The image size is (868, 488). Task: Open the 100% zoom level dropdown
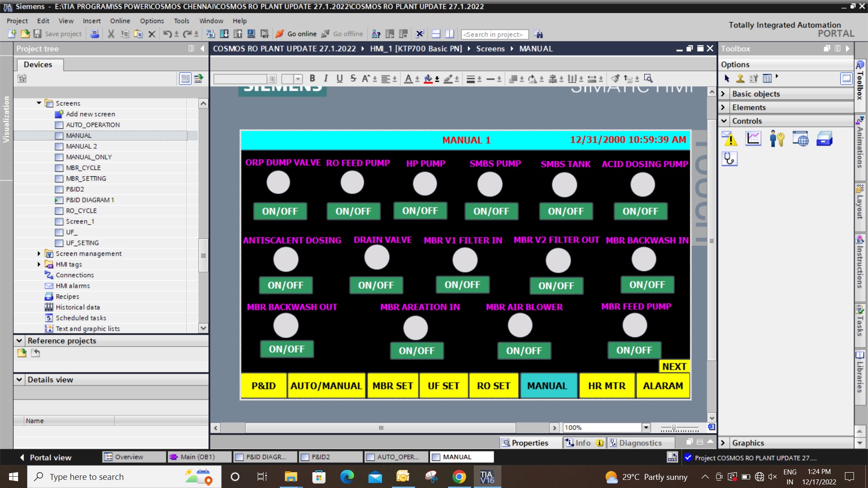click(646, 427)
